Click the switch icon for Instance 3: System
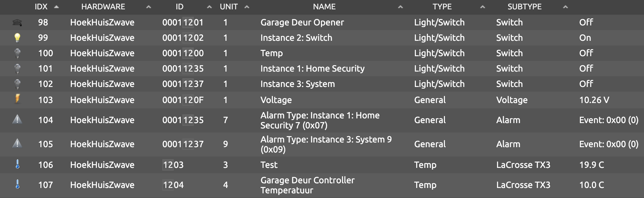Screen dimensions: 644x198 pos(17,84)
